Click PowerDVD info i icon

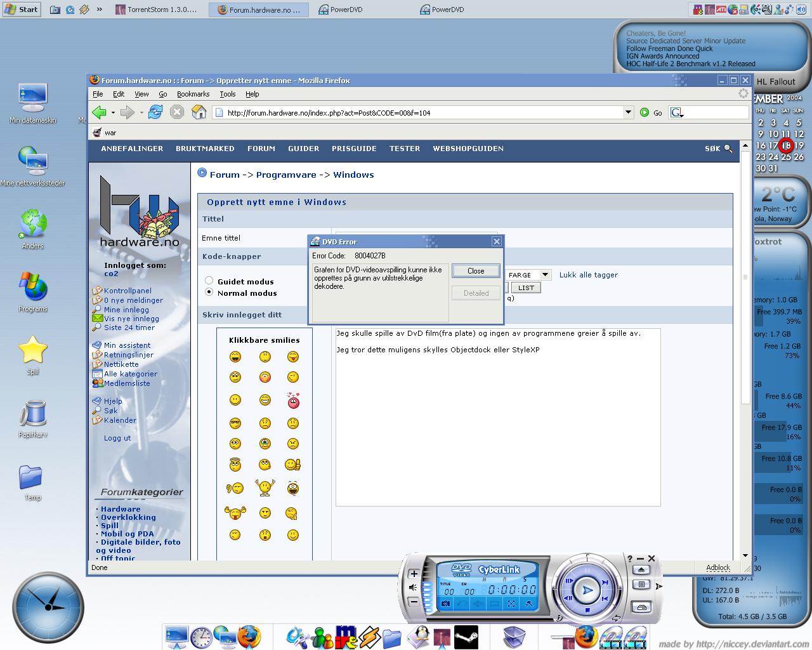[559, 618]
